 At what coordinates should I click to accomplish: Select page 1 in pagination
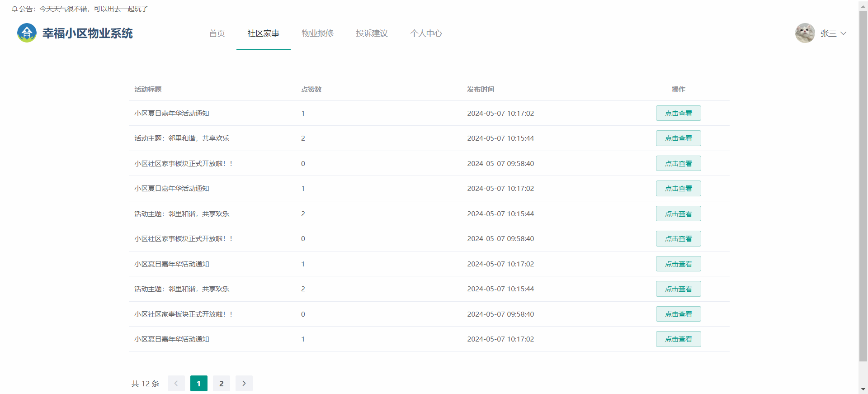tap(199, 384)
